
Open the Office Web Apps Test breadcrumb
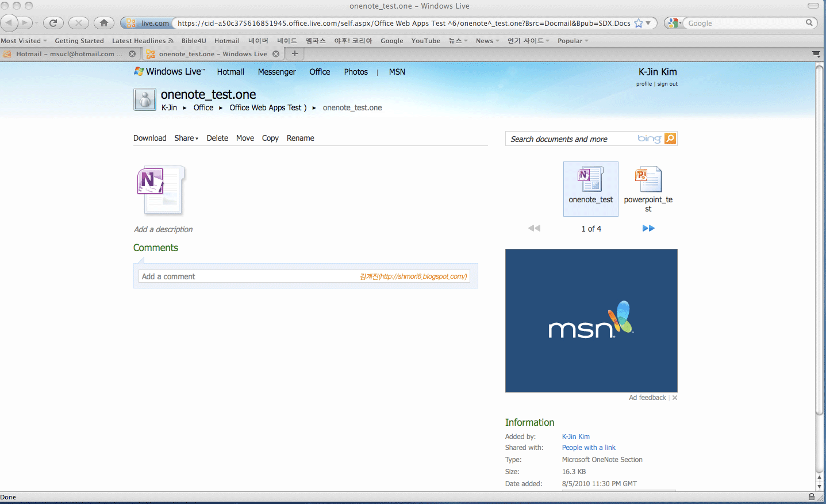point(268,107)
